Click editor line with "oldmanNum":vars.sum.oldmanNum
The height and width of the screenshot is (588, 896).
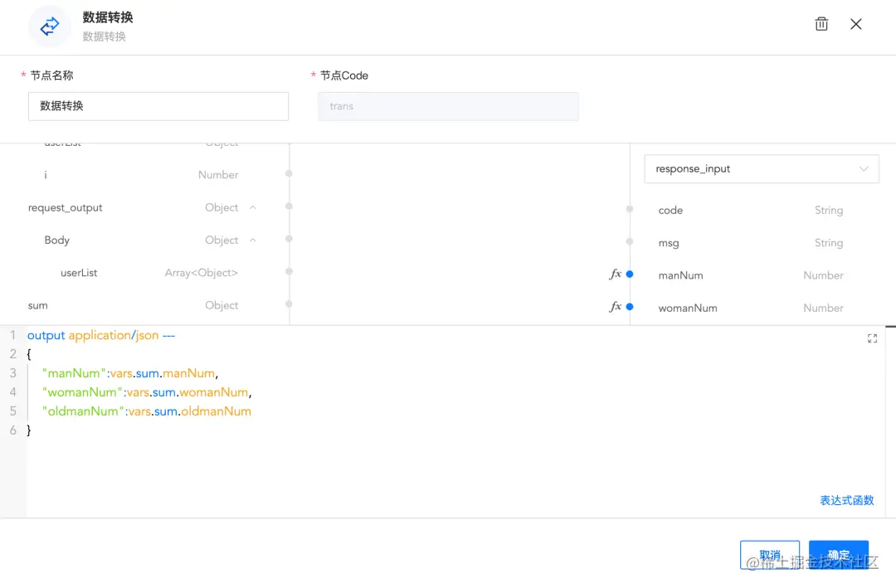147,411
